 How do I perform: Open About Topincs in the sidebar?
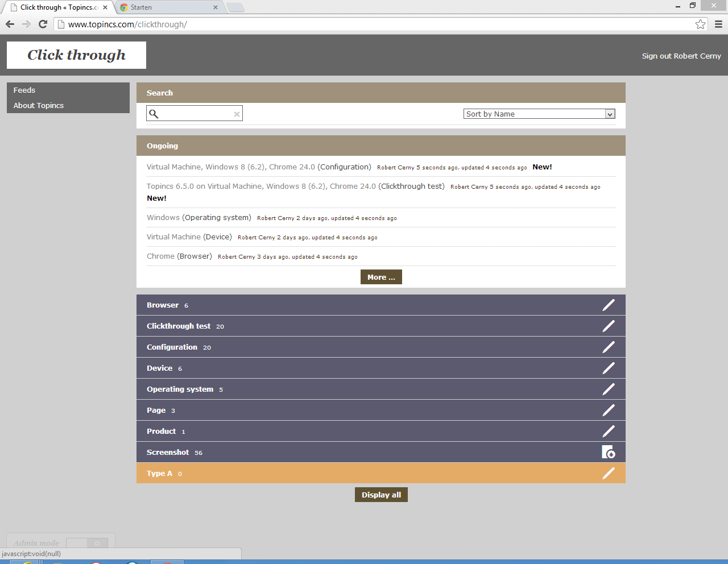click(39, 106)
